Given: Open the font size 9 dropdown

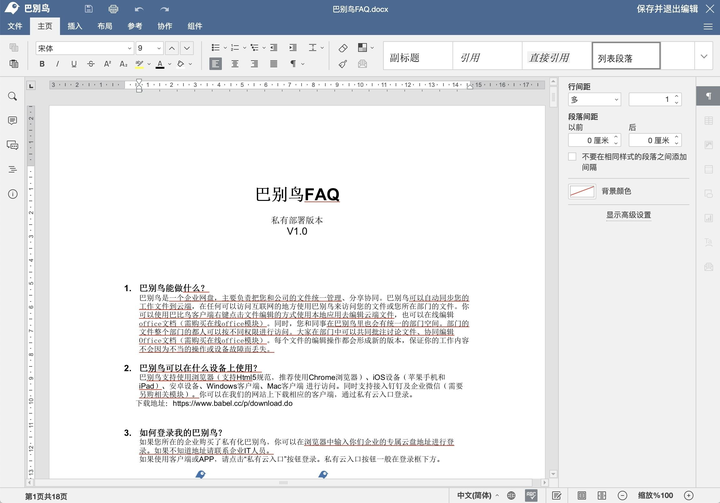Looking at the screenshot, I should click(159, 48).
